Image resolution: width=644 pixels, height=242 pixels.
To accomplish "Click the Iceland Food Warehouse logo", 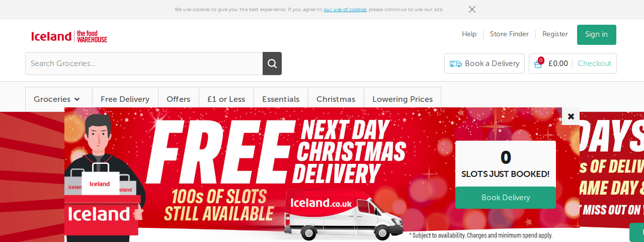I will pyautogui.click(x=69, y=36).
